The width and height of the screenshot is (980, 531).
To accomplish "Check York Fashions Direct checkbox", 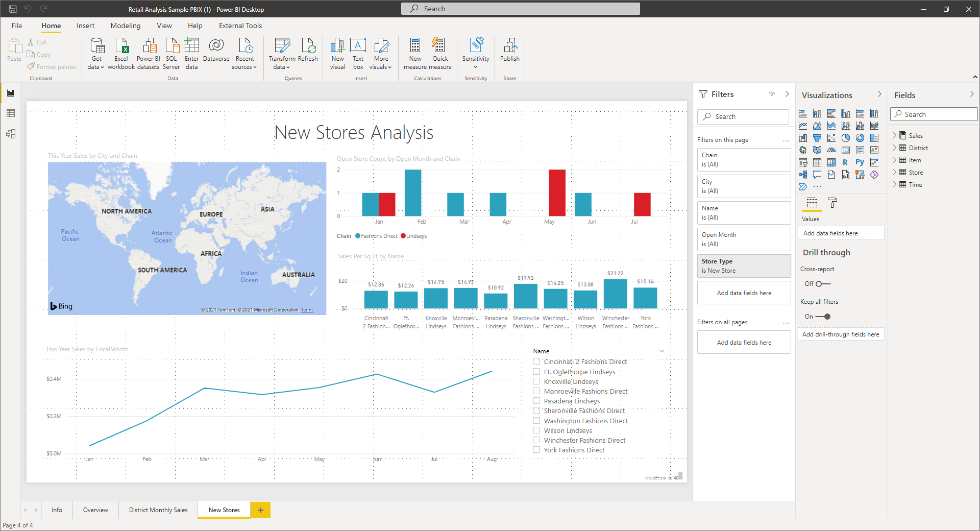I will point(536,450).
